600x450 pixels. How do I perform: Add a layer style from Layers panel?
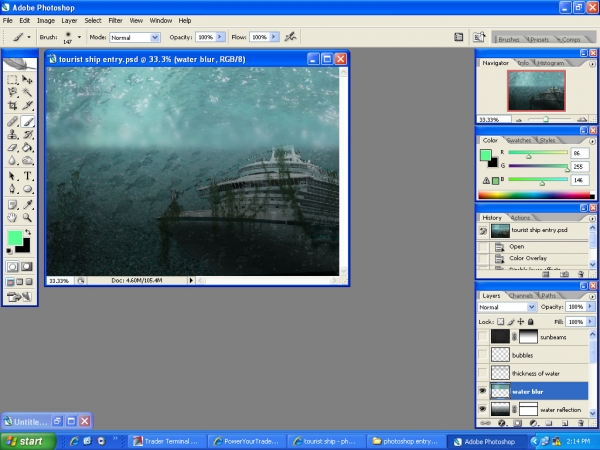[x=502, y=423]
